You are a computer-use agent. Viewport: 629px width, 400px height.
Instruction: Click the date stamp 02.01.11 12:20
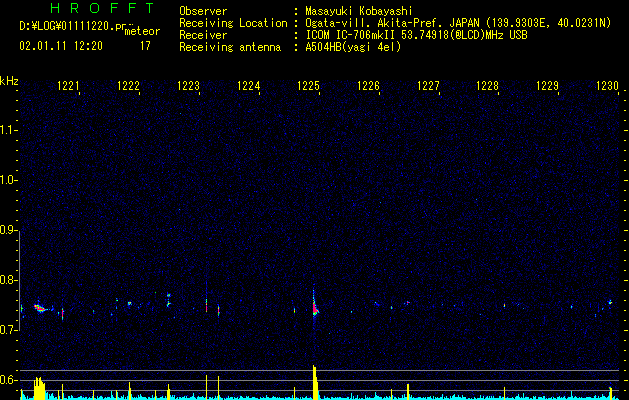click(61, 46)
